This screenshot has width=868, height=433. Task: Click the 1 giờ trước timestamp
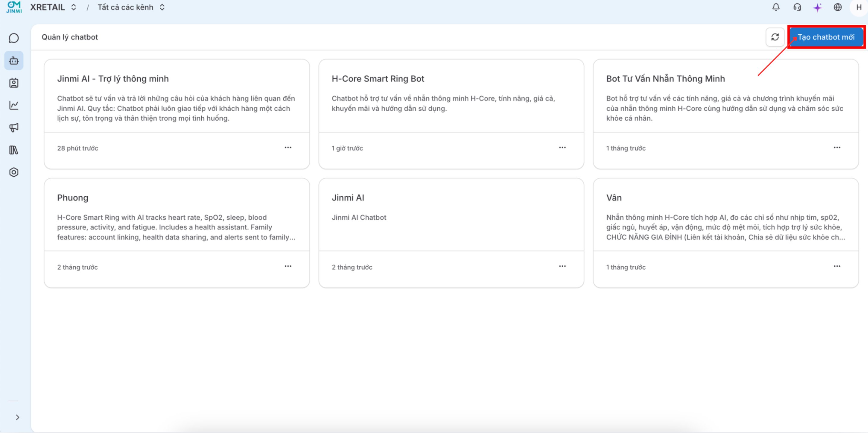347,148
